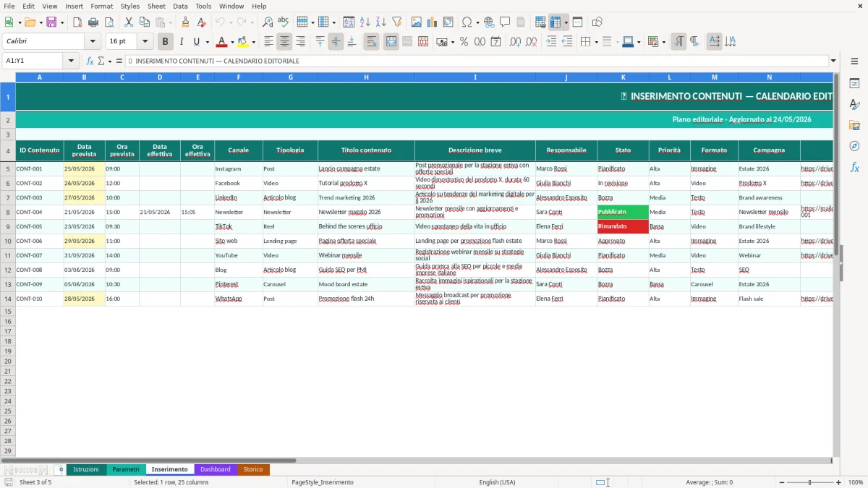Open the Font Color dropdown arrow

232,42
